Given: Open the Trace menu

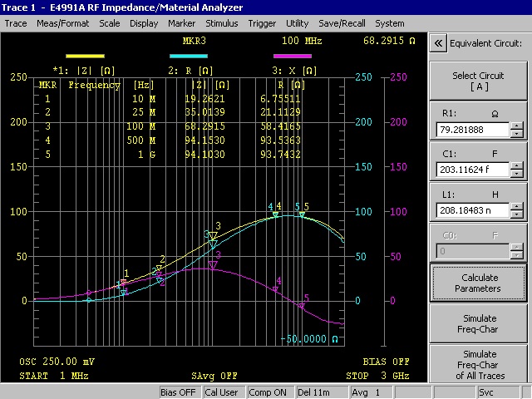Looking at the screenshot, I should tap(16, 23).
